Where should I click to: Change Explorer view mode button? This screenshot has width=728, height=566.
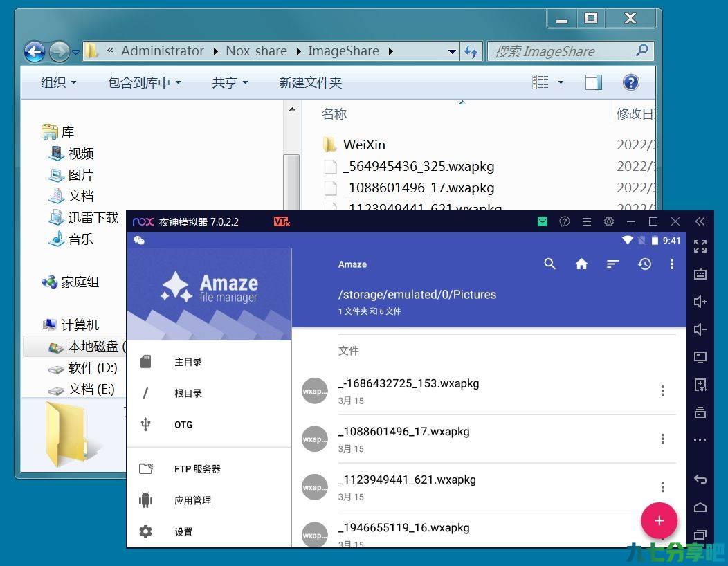[x=540, y=82]
